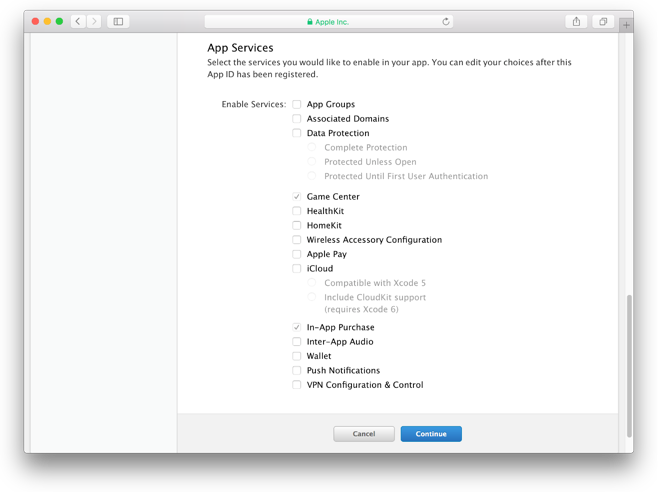Close the Safari window
Image resolution: width=658 pixels, height=492 pixels.
[36, 21]
